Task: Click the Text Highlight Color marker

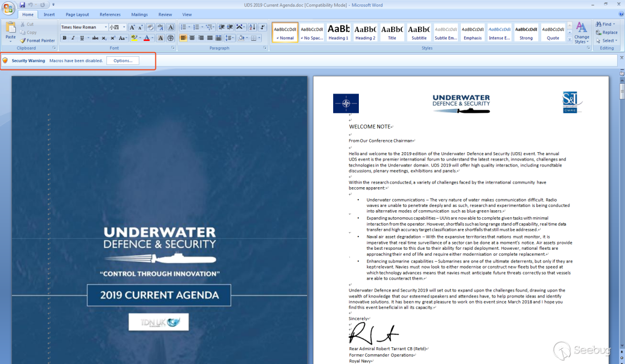Action: [x=134, y=38]
